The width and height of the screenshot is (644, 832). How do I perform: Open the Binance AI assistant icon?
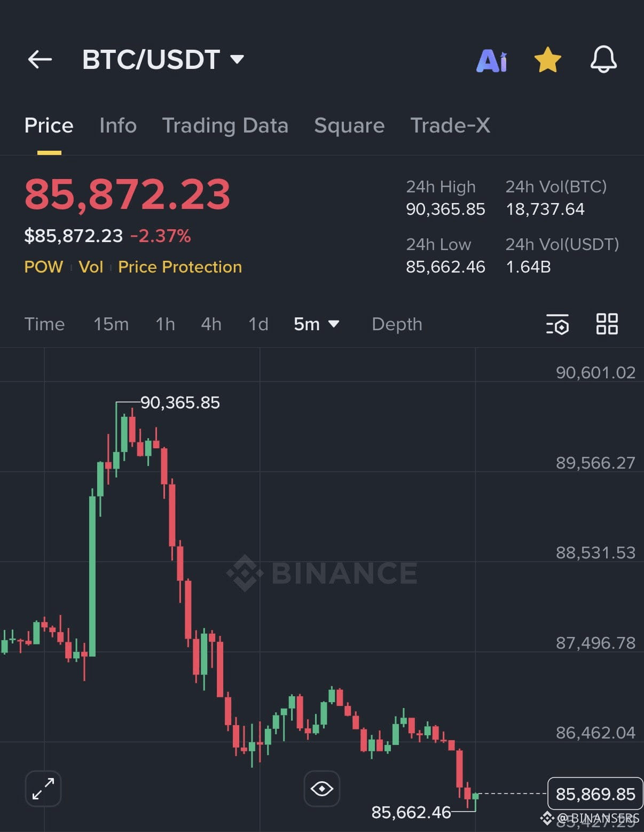point(491,60)
